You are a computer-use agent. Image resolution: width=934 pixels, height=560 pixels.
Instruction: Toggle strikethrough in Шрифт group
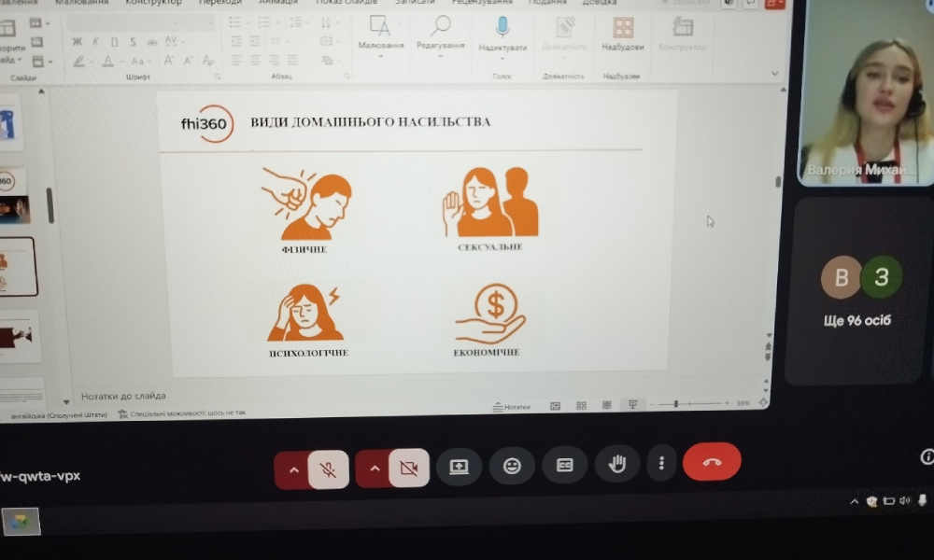click(x=152, y=42)
